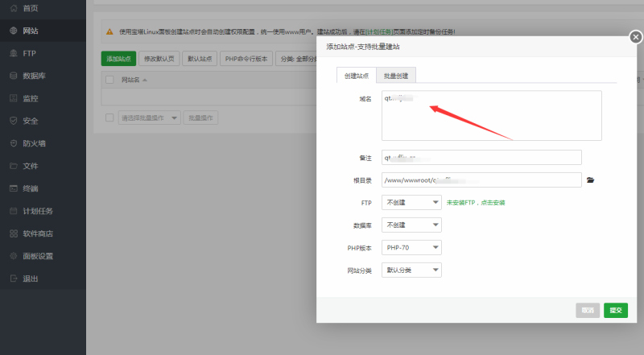Screen dimensions: 644x355
Task: Open the Database icon in sidebar
Action: [14, 76]
